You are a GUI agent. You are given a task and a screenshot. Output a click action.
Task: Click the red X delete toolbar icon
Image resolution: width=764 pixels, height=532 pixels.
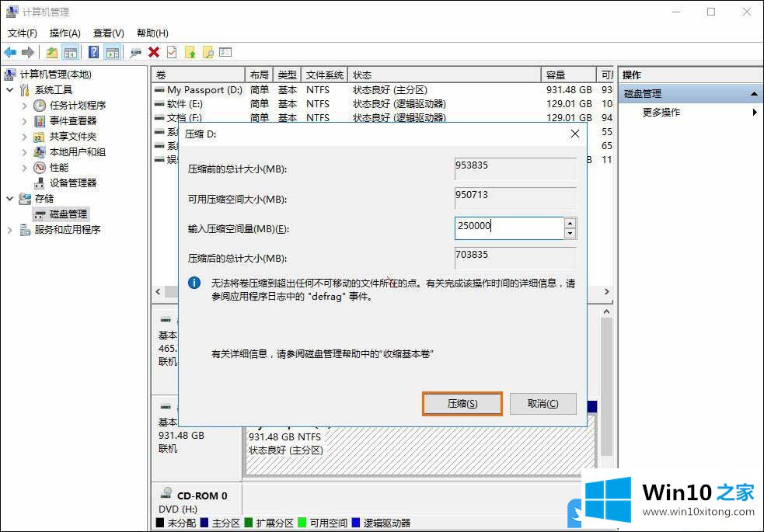(x=154, y=52)
